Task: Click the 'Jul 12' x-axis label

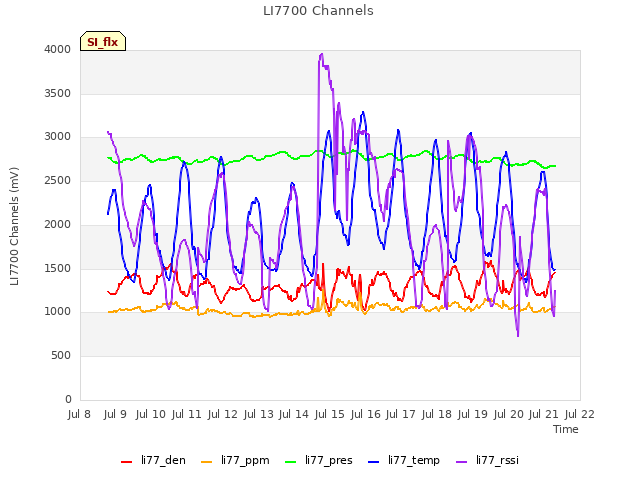Action: pyautogui.click(x=222, y=414)
